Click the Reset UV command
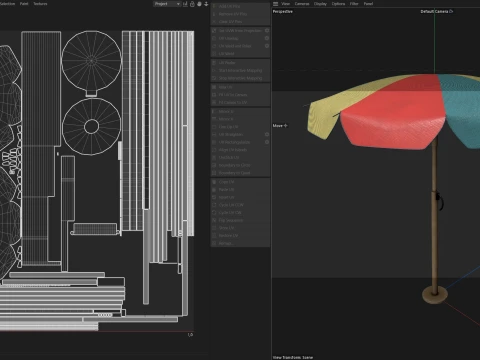 pyautogui.click(x=240, y=197)
